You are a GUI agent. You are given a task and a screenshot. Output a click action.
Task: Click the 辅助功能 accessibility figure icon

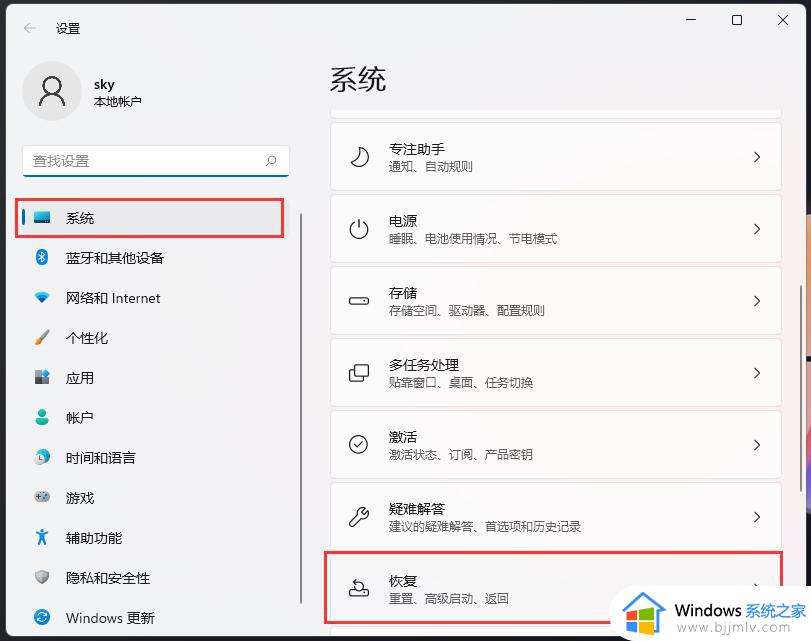point(42,537)
